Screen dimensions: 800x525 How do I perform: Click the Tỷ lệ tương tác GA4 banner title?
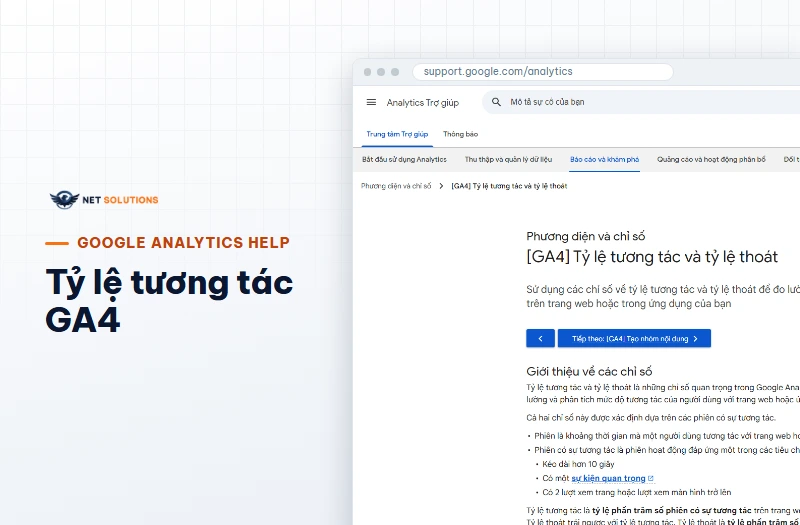point(169,301)
